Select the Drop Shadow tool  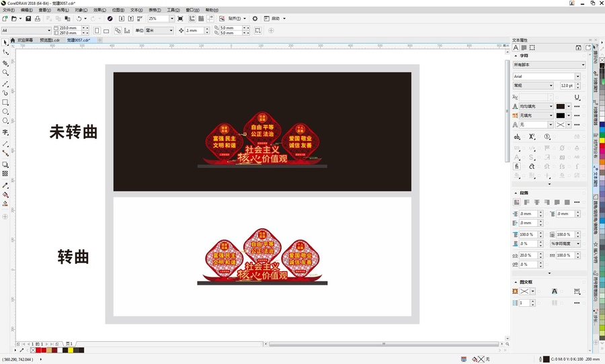click(5, 165)
